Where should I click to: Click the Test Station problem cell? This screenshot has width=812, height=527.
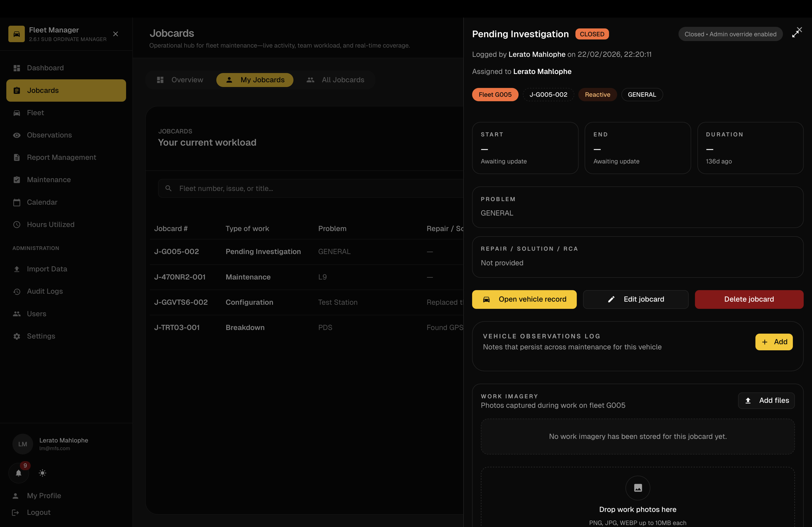(338, 302)
